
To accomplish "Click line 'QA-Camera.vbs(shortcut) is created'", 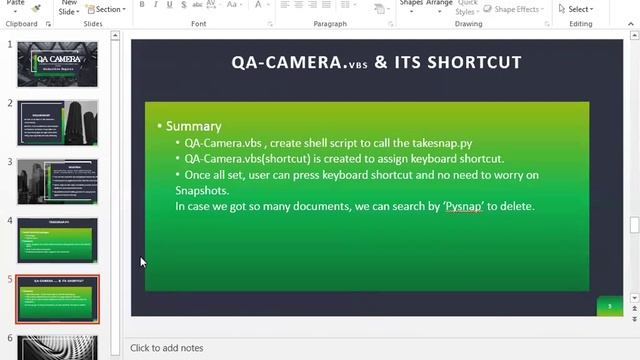I will click(344, 159).
